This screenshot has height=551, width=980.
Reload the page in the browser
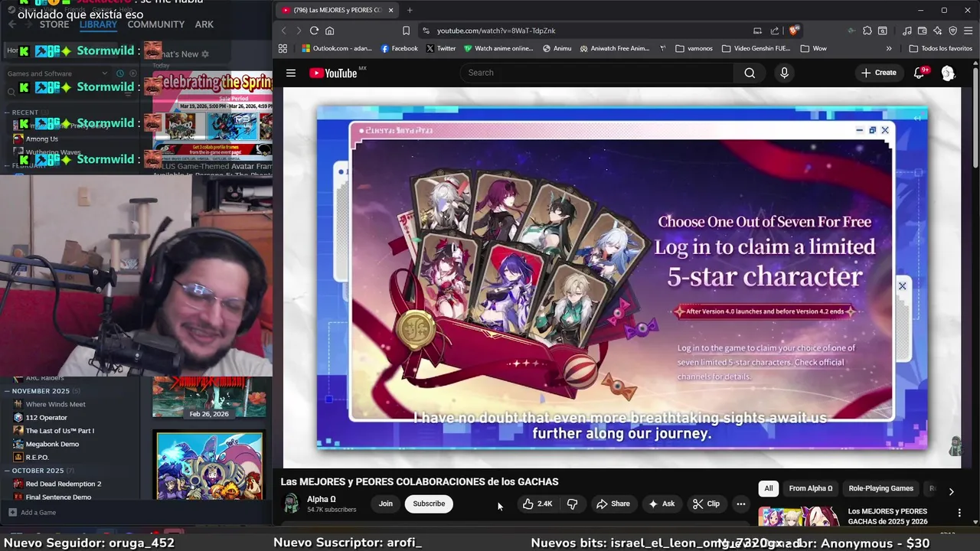point(314,31)
